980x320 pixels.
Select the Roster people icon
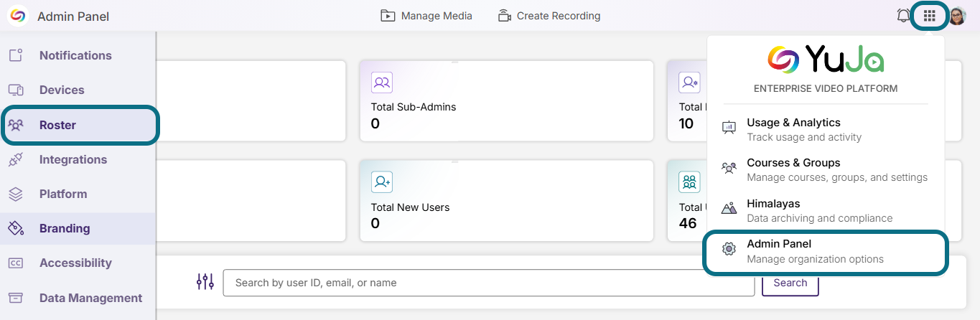[x=16, y=125]
